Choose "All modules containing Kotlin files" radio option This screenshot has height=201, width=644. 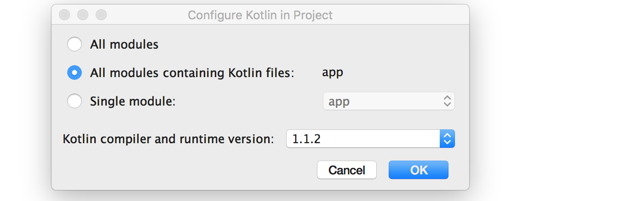click(75, 73)
